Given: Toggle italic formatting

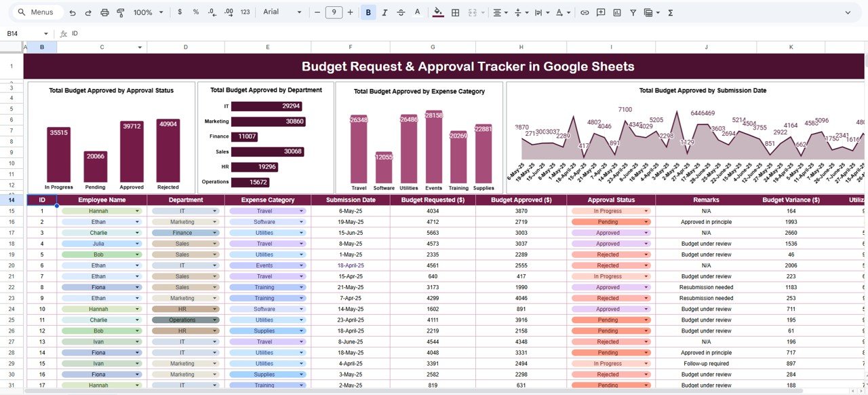Looking at the screenshot, I should [x=384, y=12].
